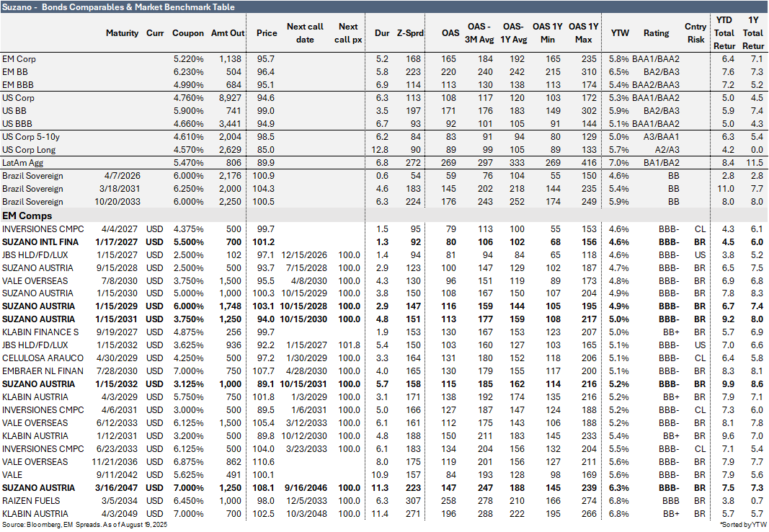Click the 'Rating' column header

[x=656, y=33]
